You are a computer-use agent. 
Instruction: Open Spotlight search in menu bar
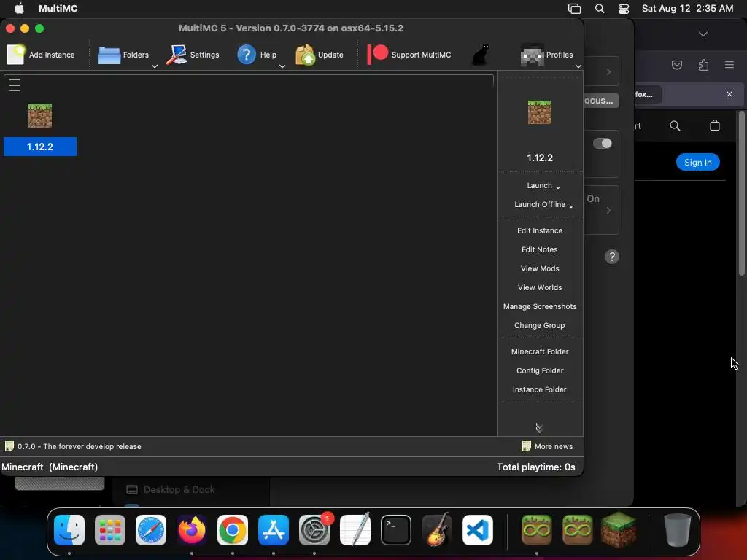600,9
